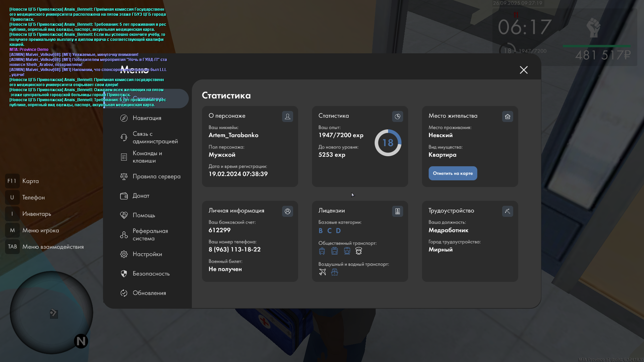The height and width of the screenshot is (362, 644).
Task: Click the pie chart icon in Статистика card
Action: (397, 116)
